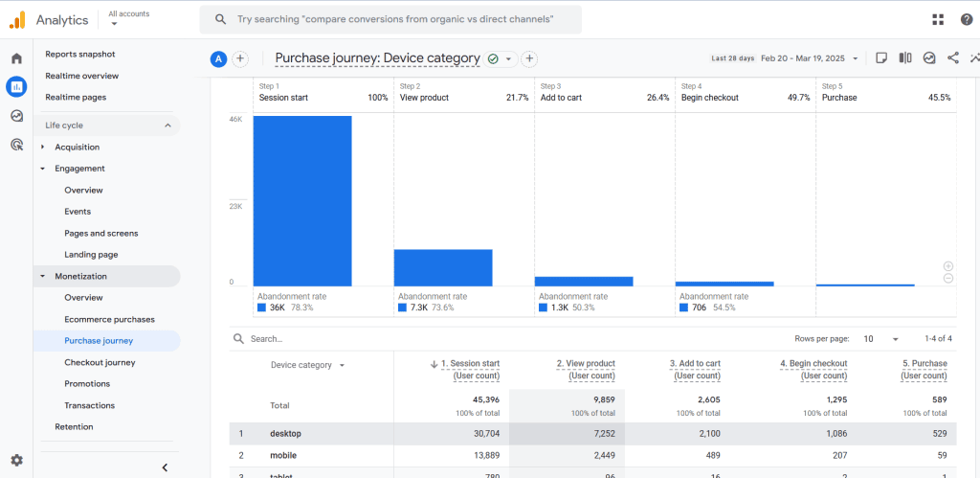Click the mobile row label

283,455
